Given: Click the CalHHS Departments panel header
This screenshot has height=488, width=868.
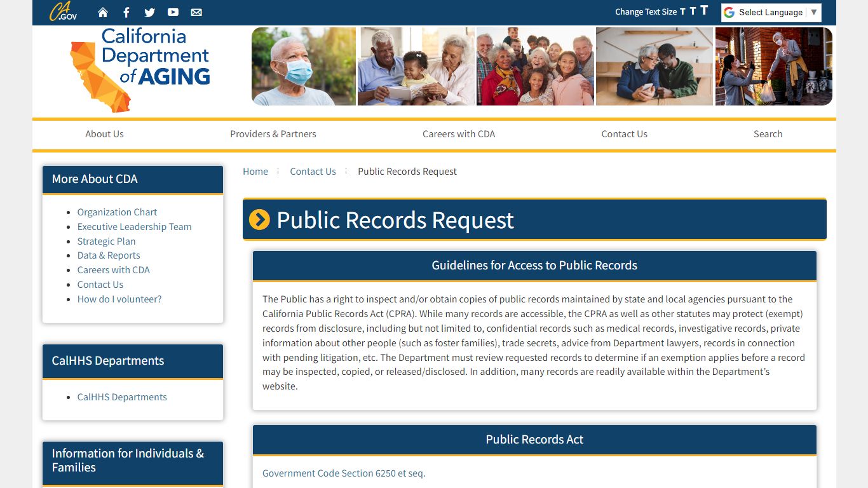Looking at the screenshot, I should pyautogui.click(x=133, y=361).
